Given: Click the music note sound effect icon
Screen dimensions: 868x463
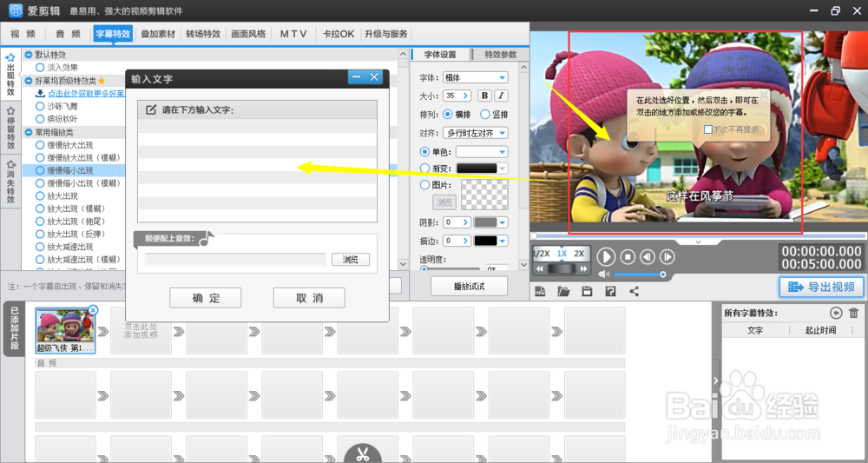Looking at the screenshot, I should tap(206, 238).
